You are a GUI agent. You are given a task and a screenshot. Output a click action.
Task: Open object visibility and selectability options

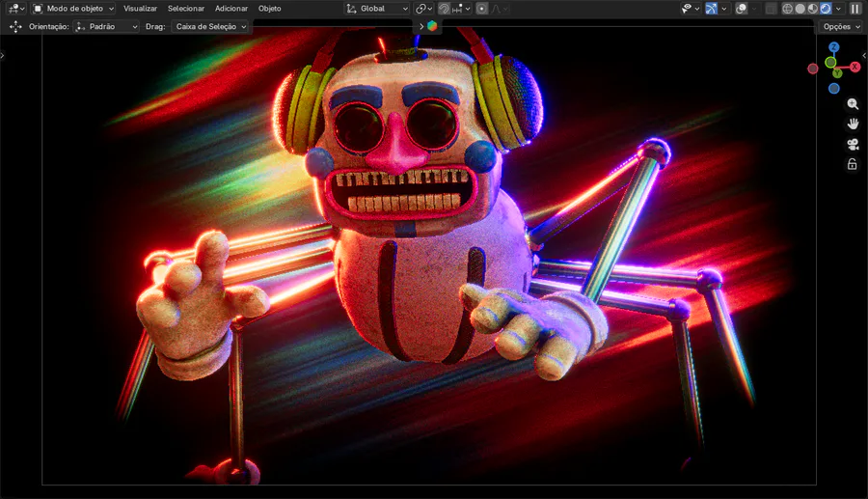point(687,9)
